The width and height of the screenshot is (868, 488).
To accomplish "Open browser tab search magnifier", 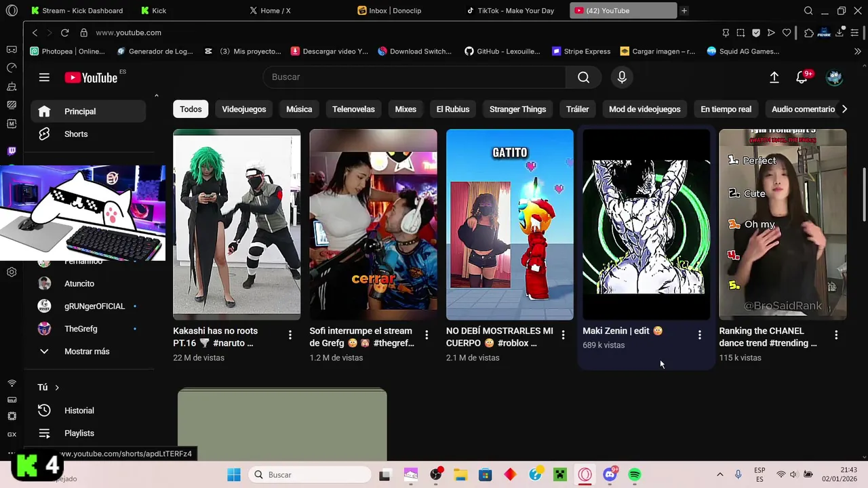I will pyautogui.click(x=808, y=11).
